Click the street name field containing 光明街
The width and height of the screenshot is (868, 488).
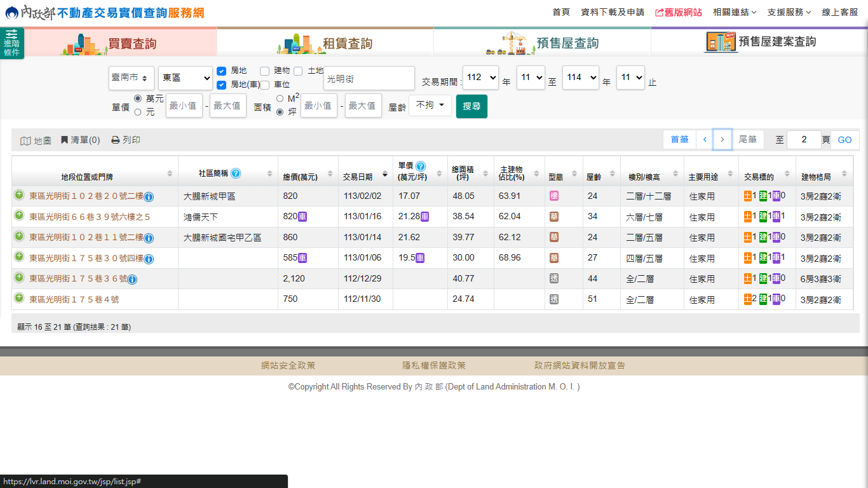pos(369,79)
